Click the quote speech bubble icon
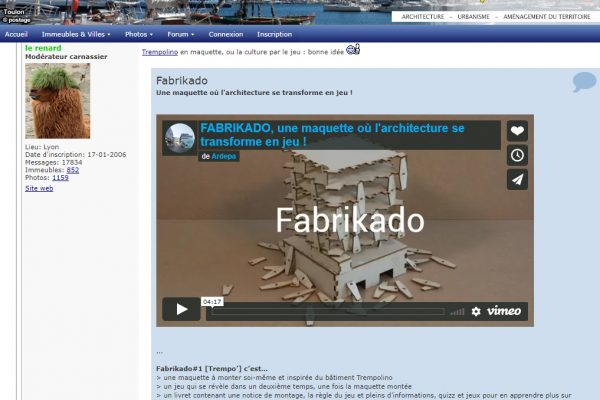 point(584,82)
